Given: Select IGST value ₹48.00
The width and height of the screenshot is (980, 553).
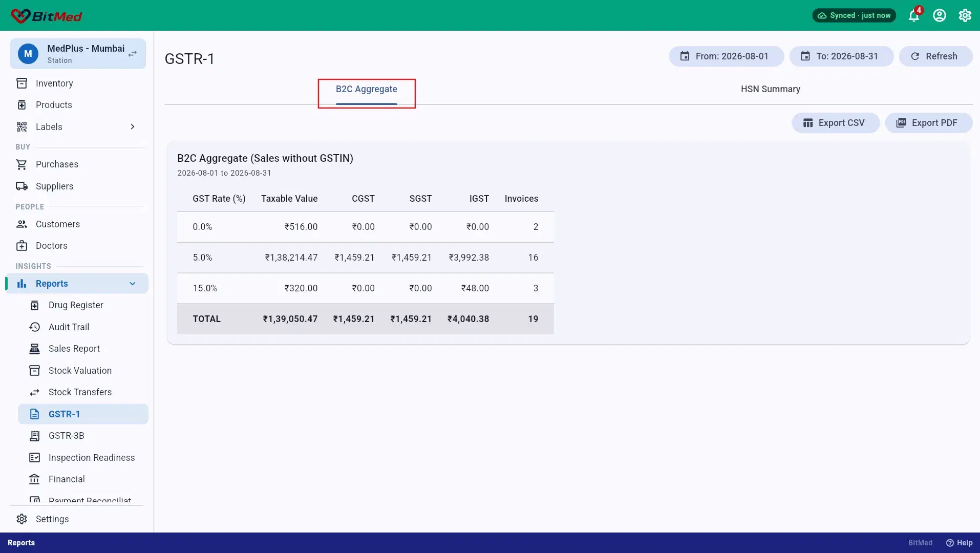Looking at the screenshot, I should (x=475, y=288).
